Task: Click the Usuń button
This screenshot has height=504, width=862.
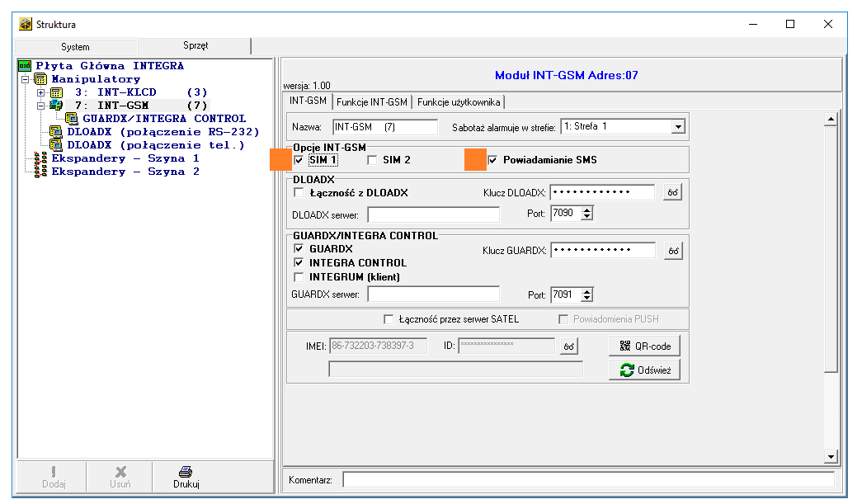Action: click(120, 477)
